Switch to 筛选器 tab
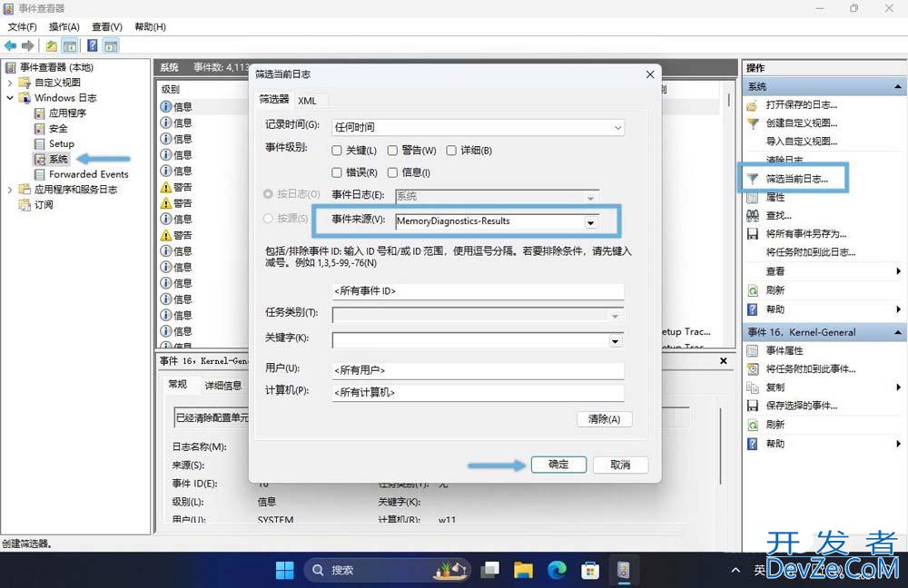 (x=274, y=100)
